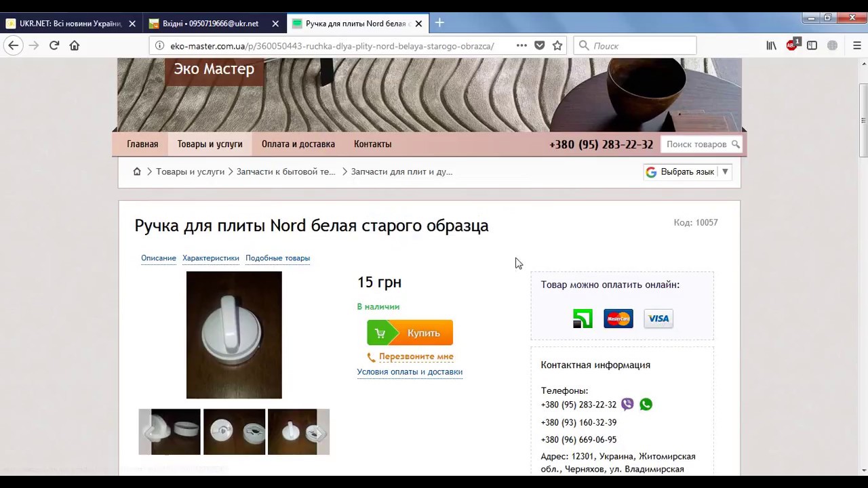
Task: Reload the page with the refresh icon
Action: pos(54,45)
